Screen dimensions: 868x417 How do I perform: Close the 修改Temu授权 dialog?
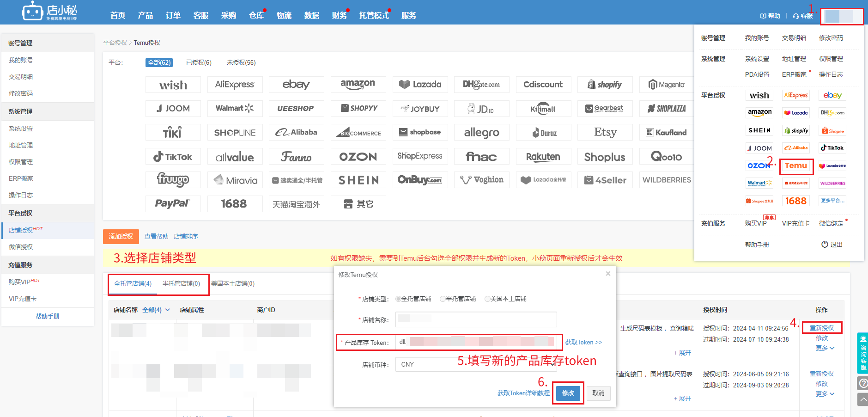pos(608,274)
